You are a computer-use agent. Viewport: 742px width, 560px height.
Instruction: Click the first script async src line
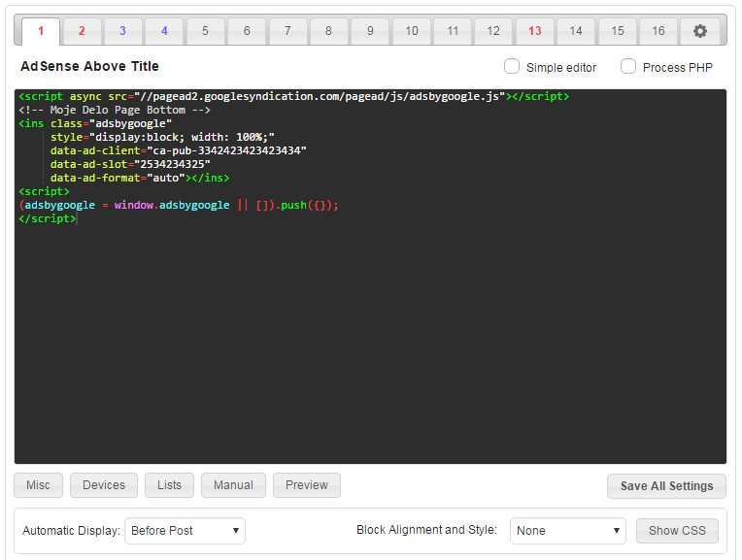click(294, 96)
